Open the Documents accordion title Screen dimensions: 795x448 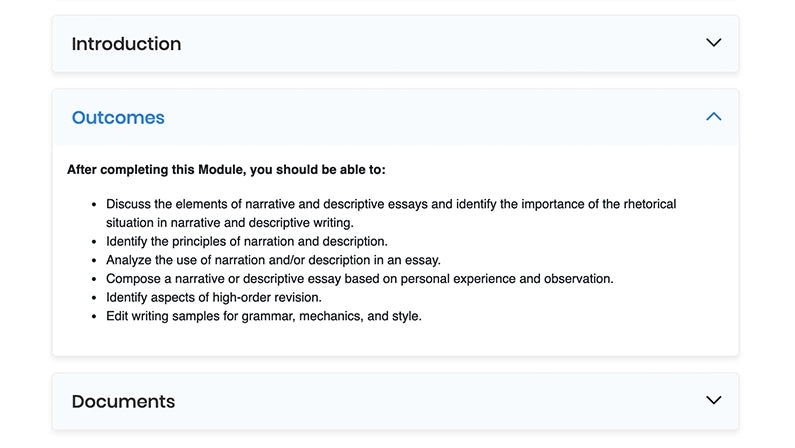(x=123, y=402)
